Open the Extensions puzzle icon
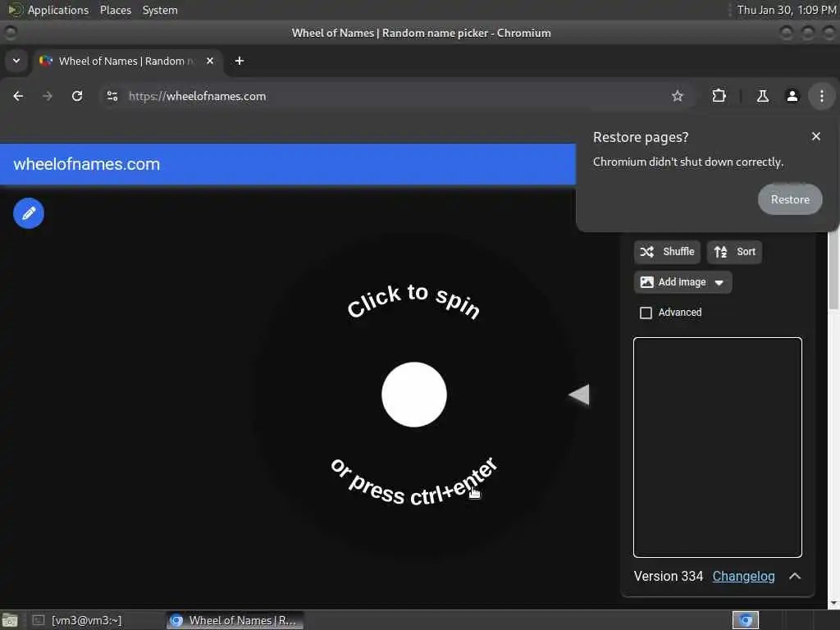 point(719,97)
